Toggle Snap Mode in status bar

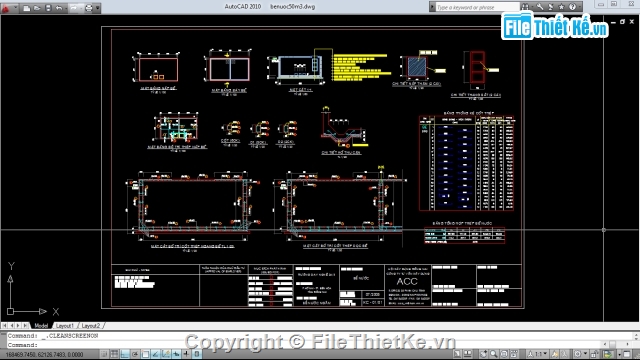pos(104,354)
